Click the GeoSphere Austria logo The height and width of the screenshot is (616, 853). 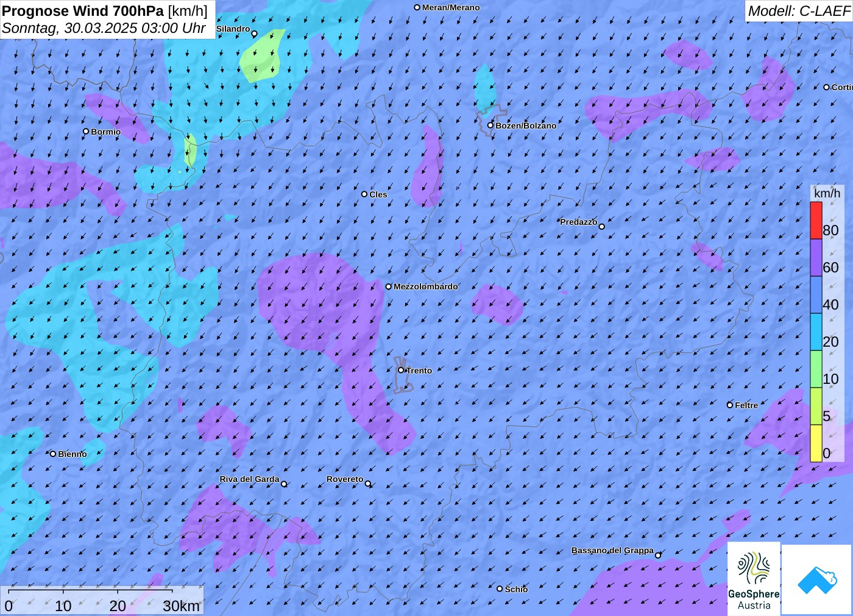[754, 578]
